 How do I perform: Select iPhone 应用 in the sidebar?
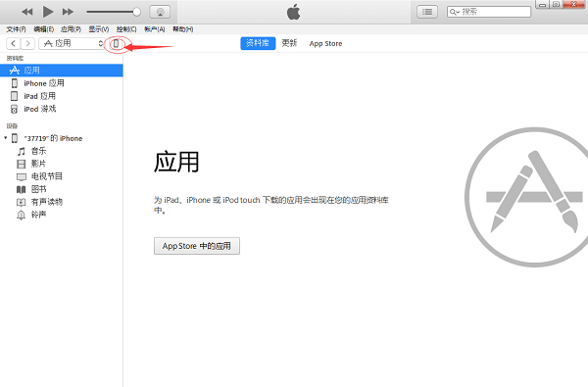point(62,83)
